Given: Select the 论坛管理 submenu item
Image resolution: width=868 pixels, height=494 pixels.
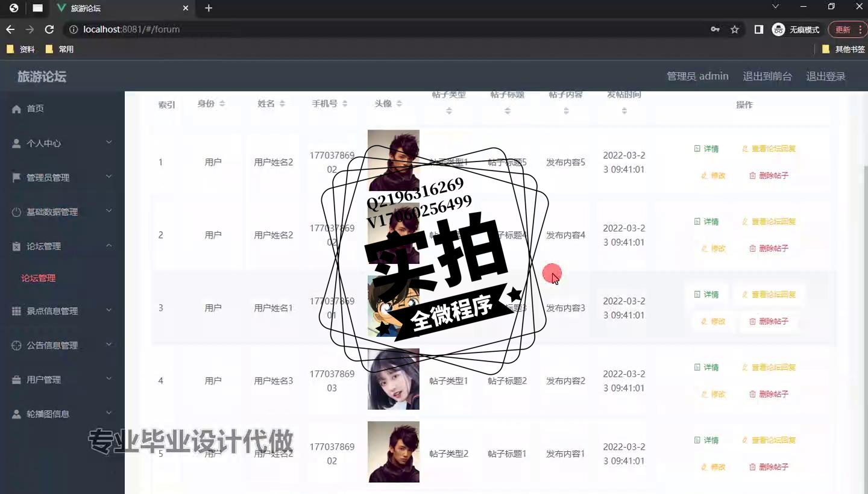Looking at the screenshot, I should [x=39, y=278].
